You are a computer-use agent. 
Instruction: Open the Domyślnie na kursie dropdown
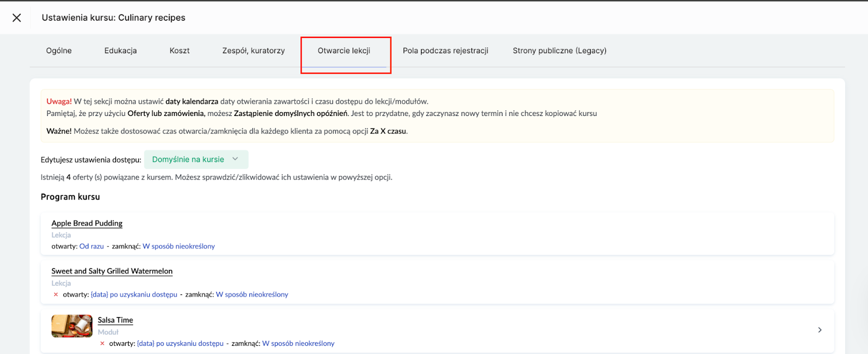(x=196, y=159)
